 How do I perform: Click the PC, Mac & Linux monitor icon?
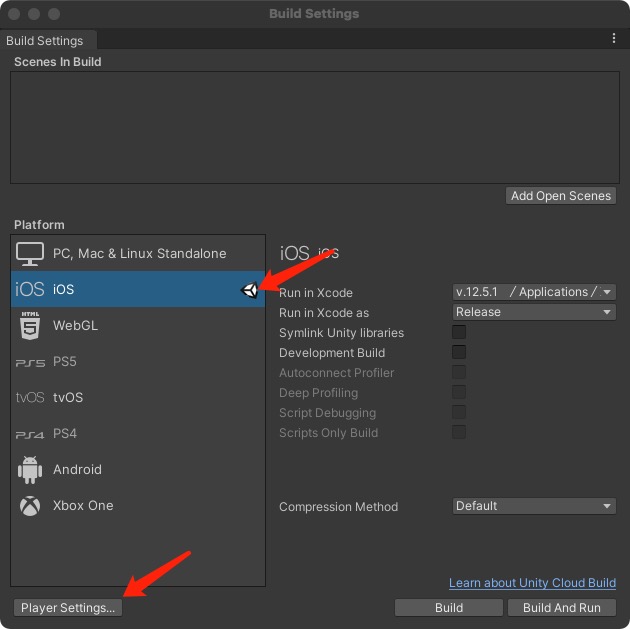pos(30,254)
